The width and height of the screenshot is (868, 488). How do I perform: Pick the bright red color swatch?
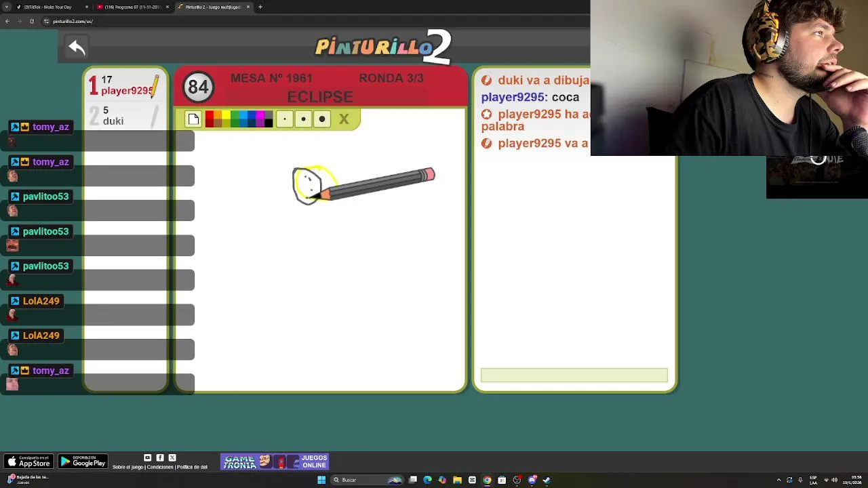[210, 116]
